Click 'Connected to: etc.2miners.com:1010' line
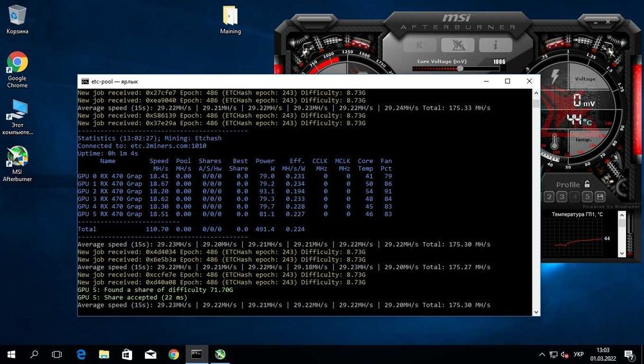644x364 pixels. point(142,146)
